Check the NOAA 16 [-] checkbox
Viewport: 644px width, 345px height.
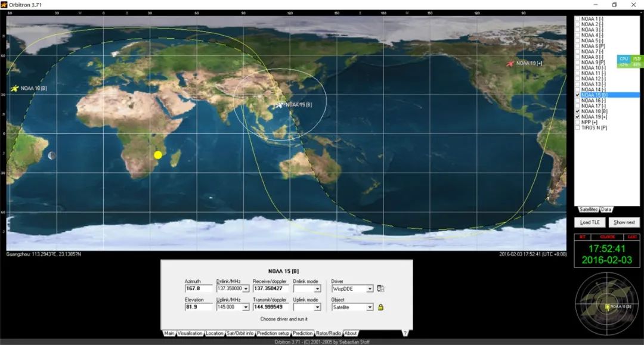pyautogui.click(x=578, y=101)
